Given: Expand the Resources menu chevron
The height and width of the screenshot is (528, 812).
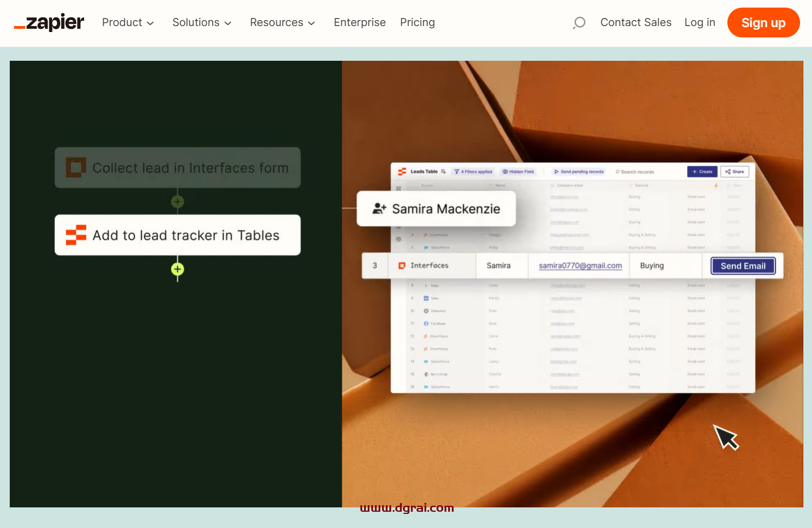Looking at the screenshot, I should pyautogui.click(x=311, y=23).
